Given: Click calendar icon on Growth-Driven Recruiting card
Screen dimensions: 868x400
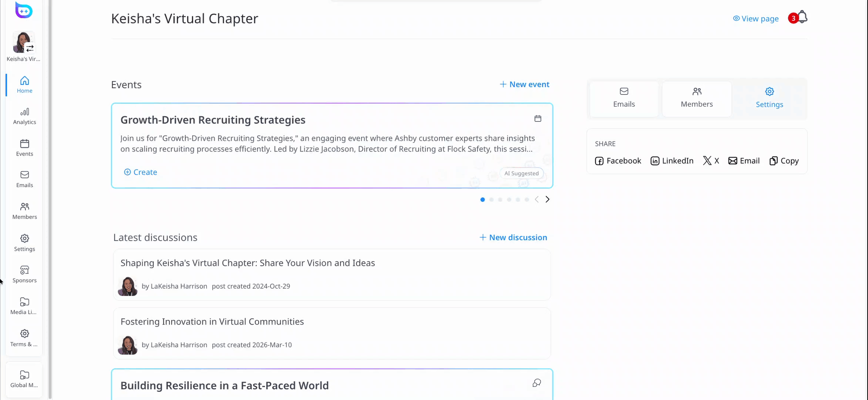Looking at the screenshot, I should pyautogui.click(x=538, y=118).
